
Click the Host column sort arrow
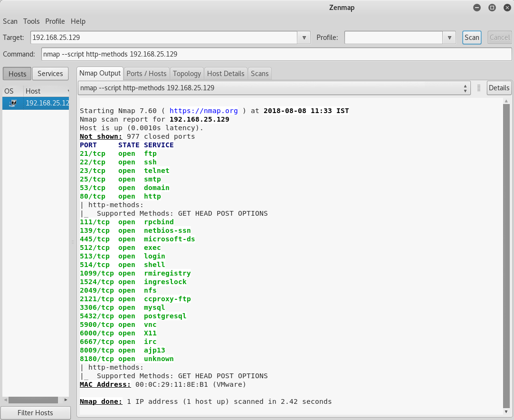click(68, 91)
